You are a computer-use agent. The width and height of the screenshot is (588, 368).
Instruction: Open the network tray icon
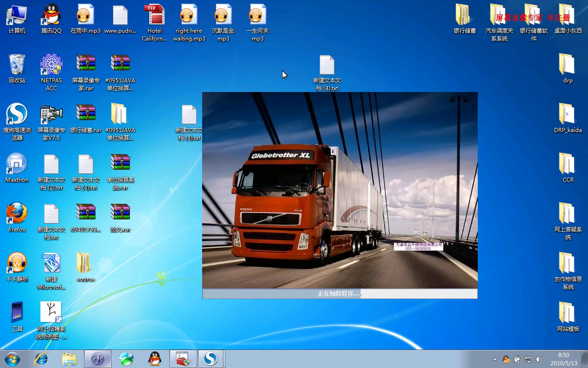[528, 359]
